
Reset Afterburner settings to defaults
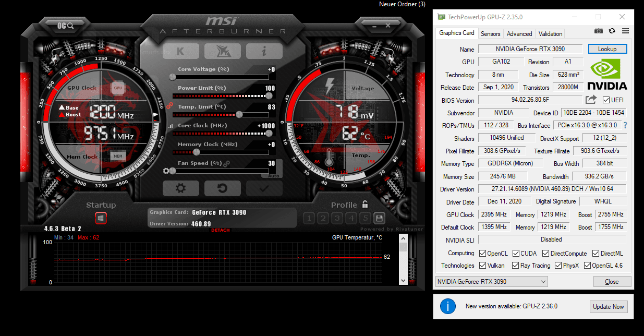(x=223, y=188)
